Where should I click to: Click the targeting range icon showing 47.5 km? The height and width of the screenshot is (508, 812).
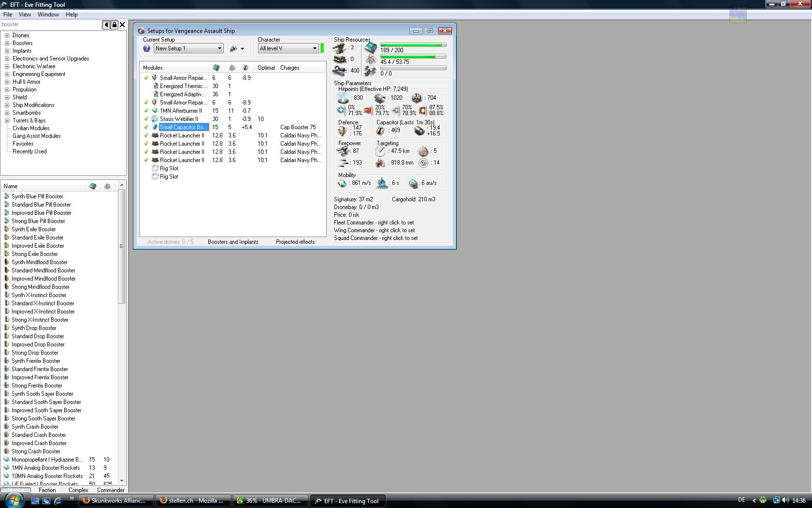point(380,151)
